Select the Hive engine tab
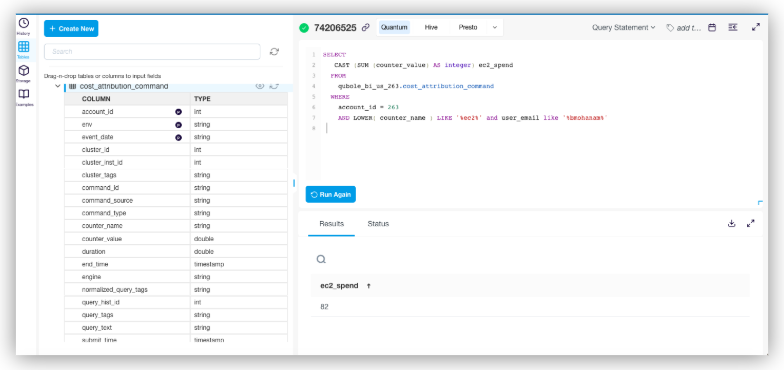The width and height of the screenshot is (784, 370). 431,28
